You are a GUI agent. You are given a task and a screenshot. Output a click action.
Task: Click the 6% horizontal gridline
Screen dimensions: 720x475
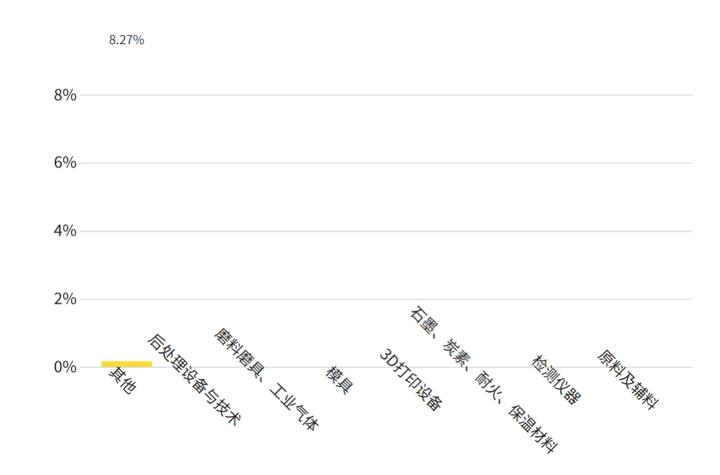[x=400, y=163]
